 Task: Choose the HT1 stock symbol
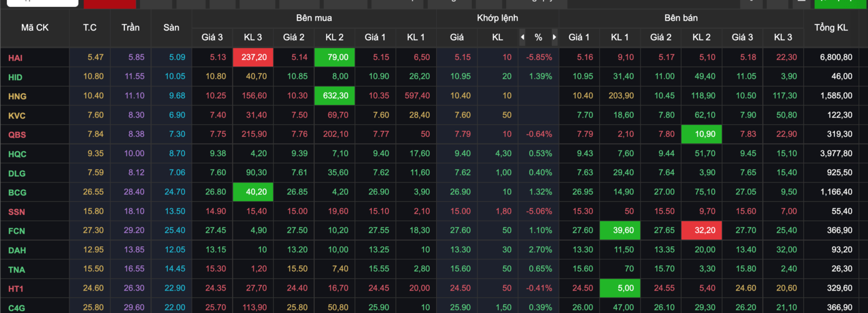point(16,289)
